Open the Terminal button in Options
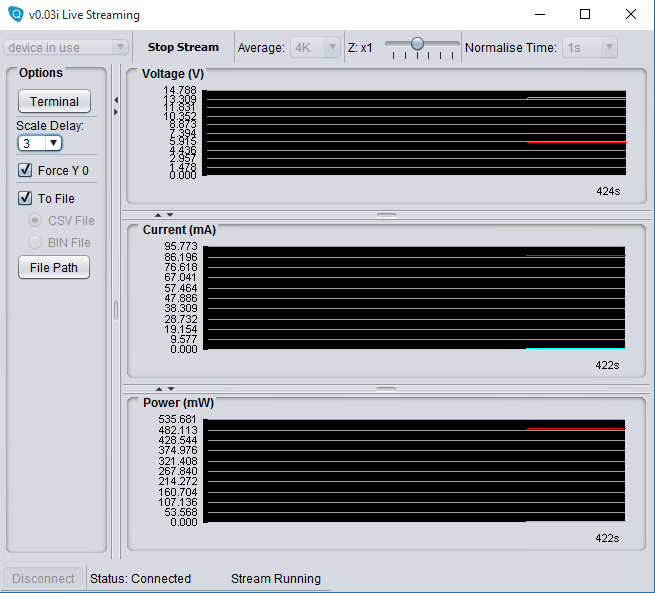Screen dimensions: 655x593 (54, 101)
